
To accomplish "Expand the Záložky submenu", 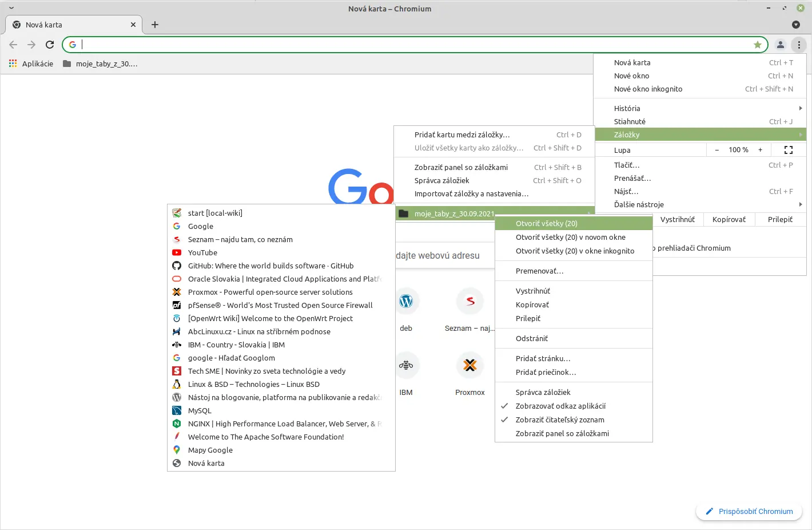I will (700, 135).
